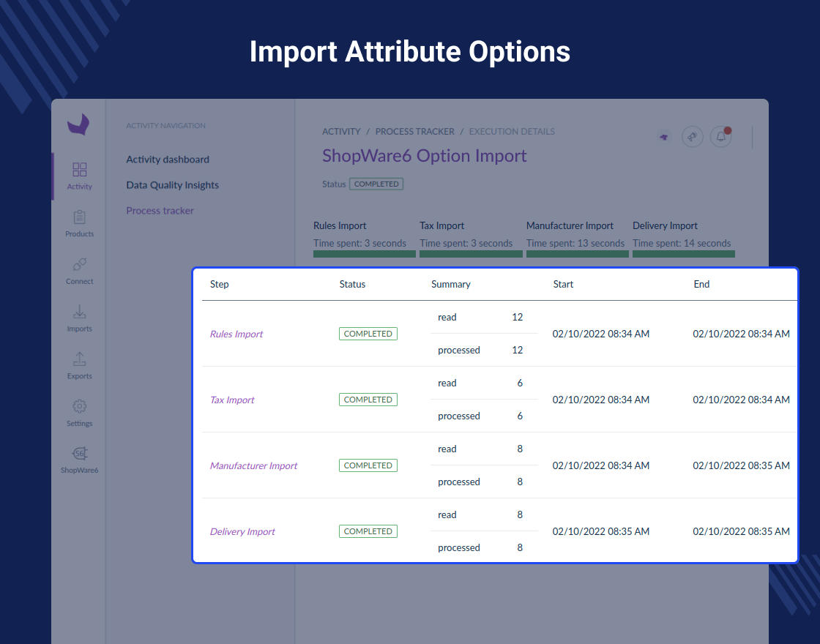820x644 pixels.
Task: Click the Summary column header
Action: (x=451, y=285)
